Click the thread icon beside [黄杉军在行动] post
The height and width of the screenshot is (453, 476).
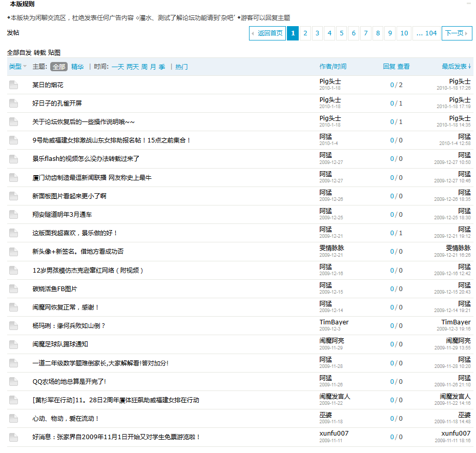pos(13,400)
